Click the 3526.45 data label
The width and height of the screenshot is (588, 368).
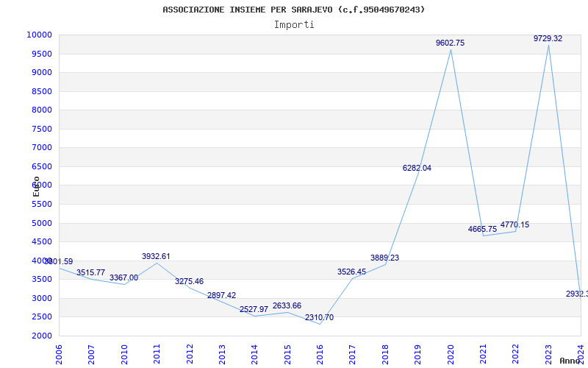(351, 272)
